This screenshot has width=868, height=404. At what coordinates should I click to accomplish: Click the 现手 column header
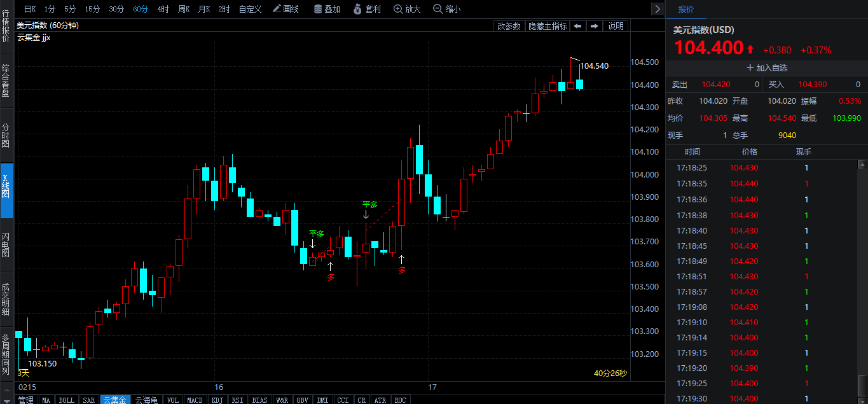tap(804, 152)
